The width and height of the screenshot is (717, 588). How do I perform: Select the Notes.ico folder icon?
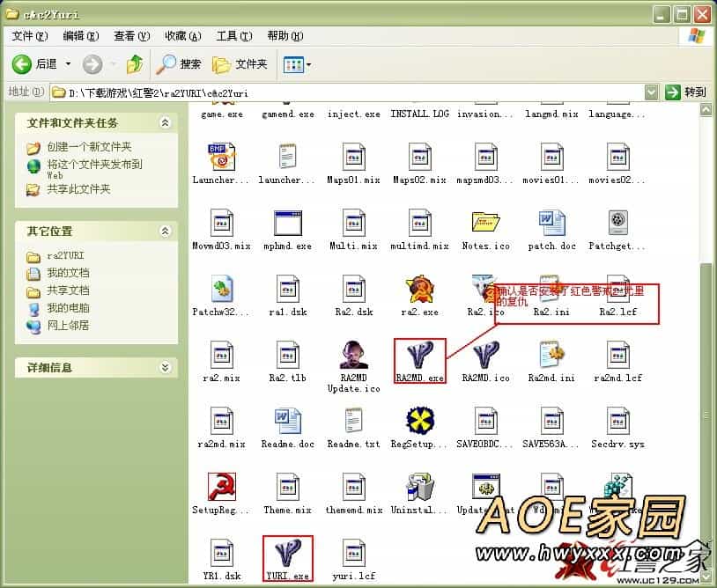tap(485, 224)
